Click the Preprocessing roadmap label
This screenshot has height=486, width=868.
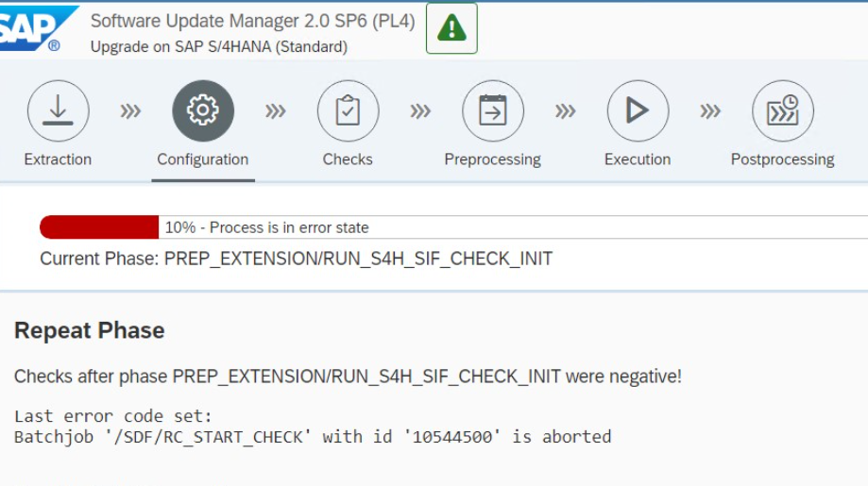pyautogui.click(x=493, y=159)
